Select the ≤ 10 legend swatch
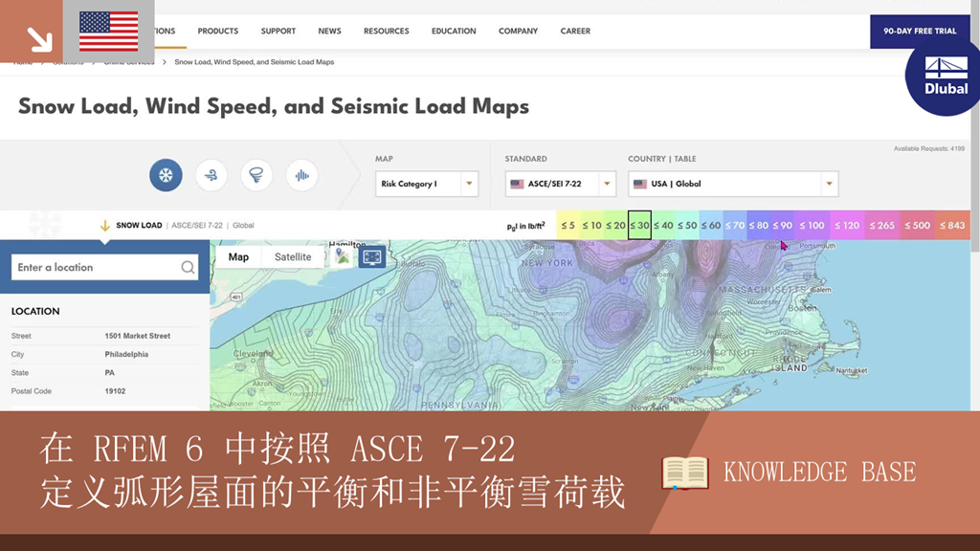The height and width of the screenshot is (551, 980). point(591,226)
